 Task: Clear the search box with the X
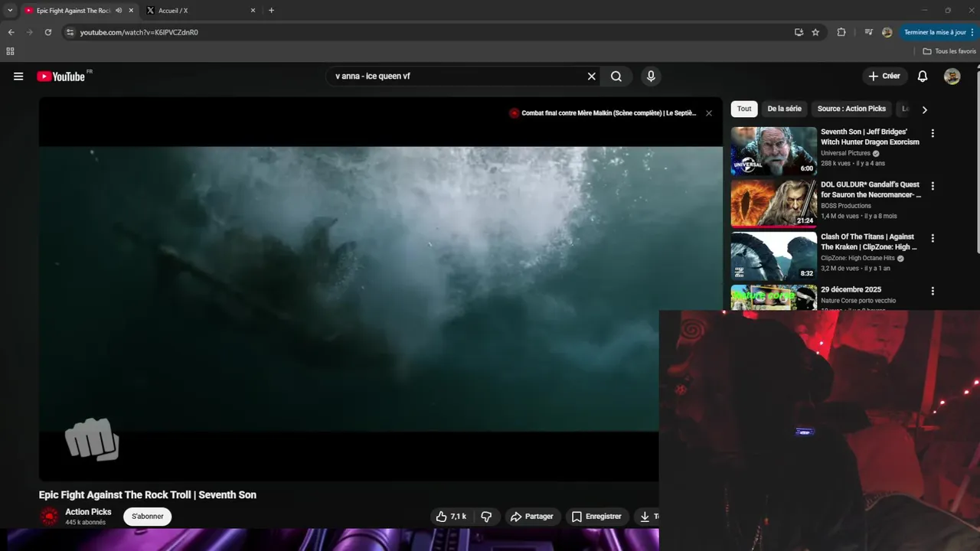(x=591, y=77)
